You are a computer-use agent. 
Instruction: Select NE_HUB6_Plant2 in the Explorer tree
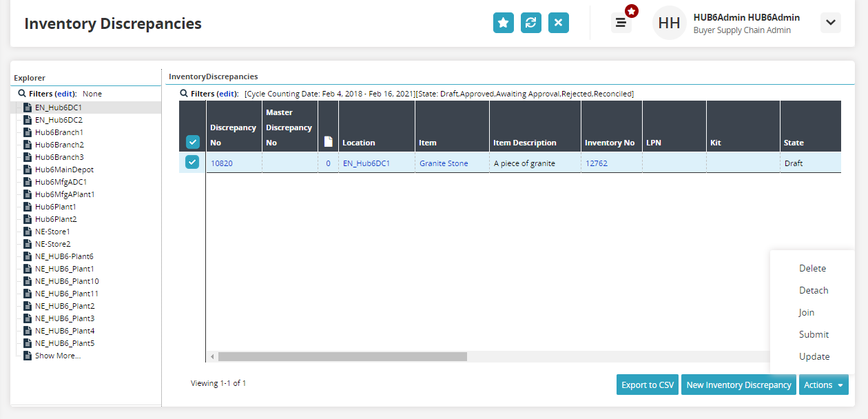tap(65, 306)
